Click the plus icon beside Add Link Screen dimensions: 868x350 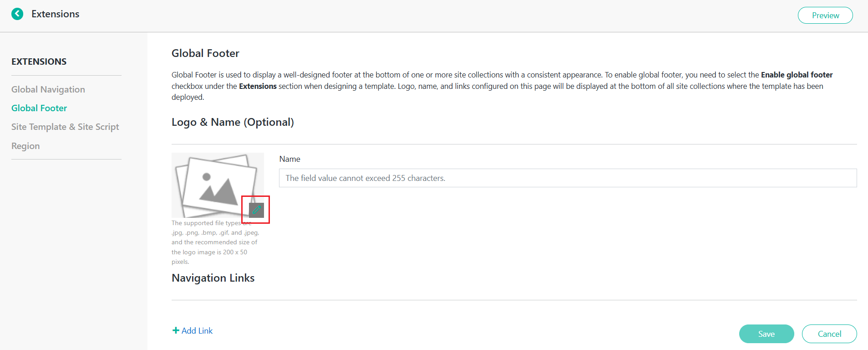(x=176, y=330)
